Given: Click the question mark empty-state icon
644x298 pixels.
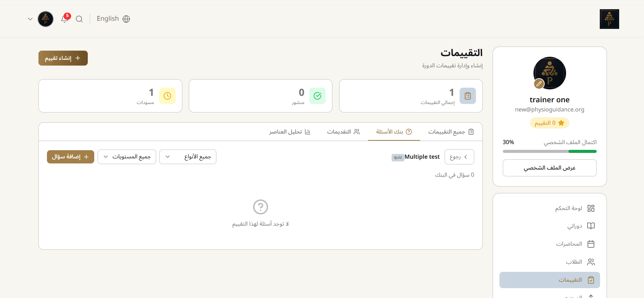Looking at the screenshot, I should 261,207.
